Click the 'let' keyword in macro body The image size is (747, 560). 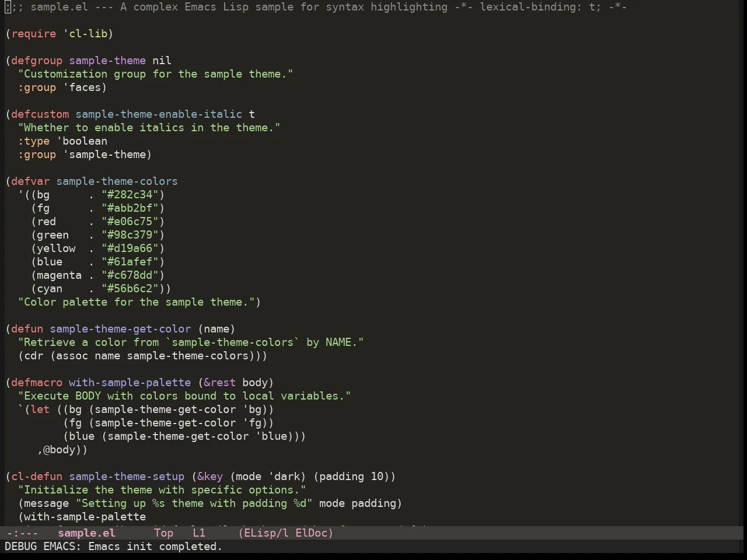(x=40, y=409)
